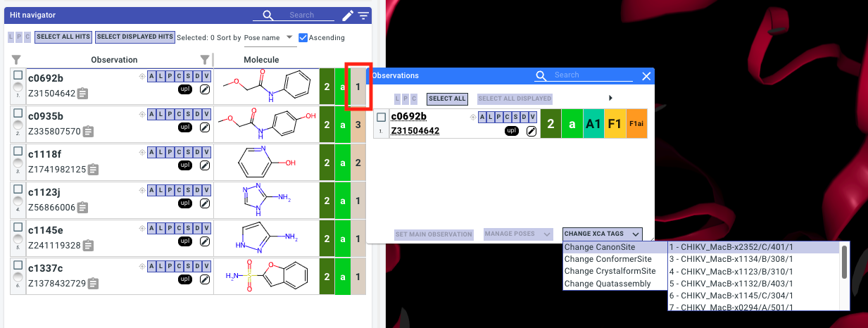This screenshot has height=328, width=868.
Task: Click the orange F1ai tag in Observations dialog
Action: point(636,124)
